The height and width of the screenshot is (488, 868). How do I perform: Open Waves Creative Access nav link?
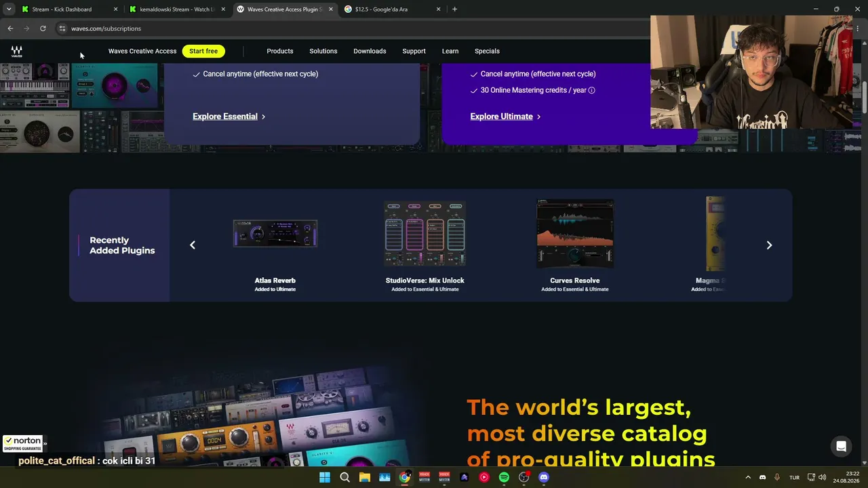point(142,52)
